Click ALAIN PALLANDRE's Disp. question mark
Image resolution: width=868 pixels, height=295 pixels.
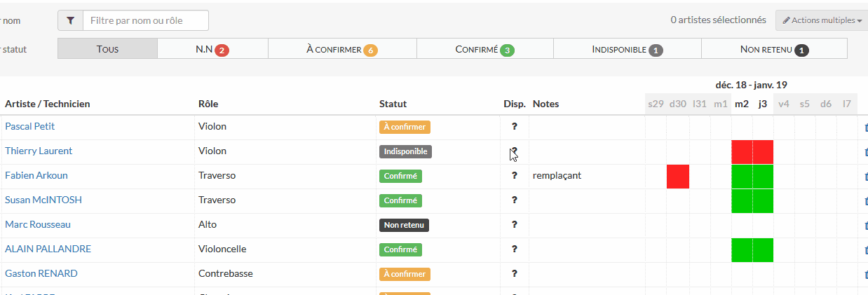pyautogui.click(x=514, y=249)
